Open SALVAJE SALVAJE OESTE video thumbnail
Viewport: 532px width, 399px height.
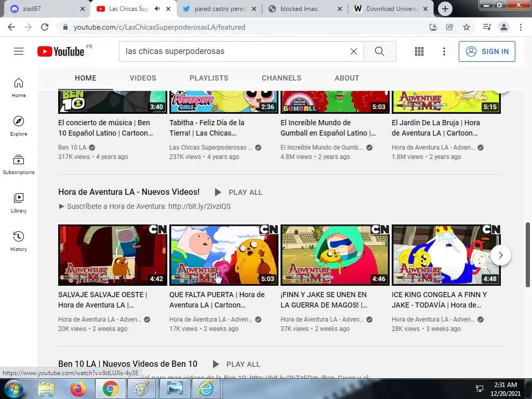point(113,255)
